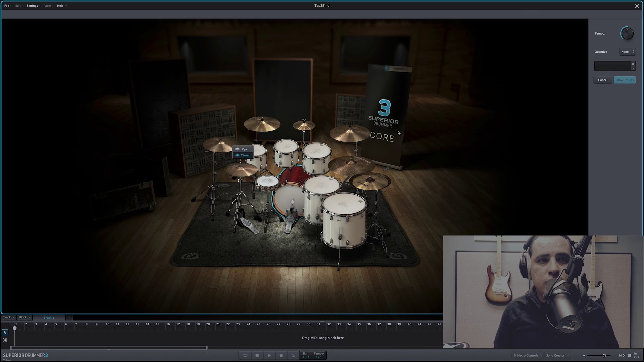This screenshot has height=362, width=644.
Task: Click the time signature 4/4 display
Action: pyautogui.click(x=306, y=355)
